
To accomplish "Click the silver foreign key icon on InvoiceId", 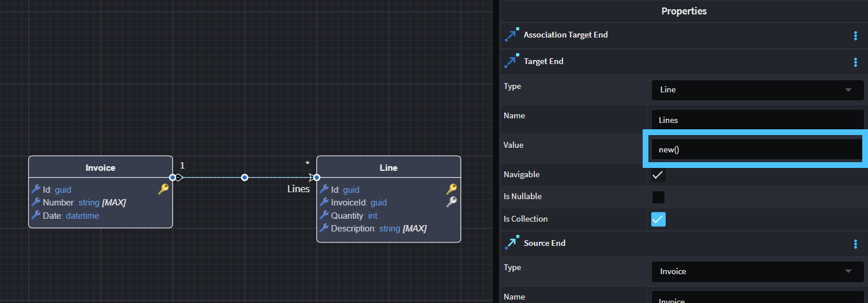I will coord(452,202).
